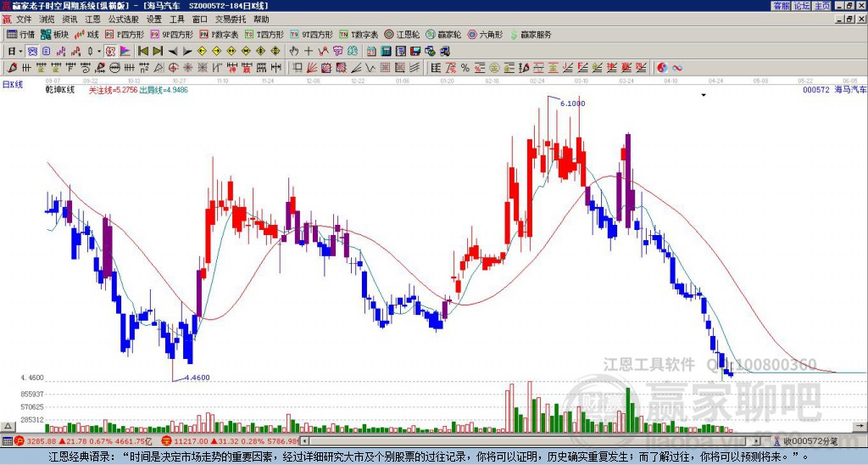
Task: Click the 日K线 label link
Action: 13,85
